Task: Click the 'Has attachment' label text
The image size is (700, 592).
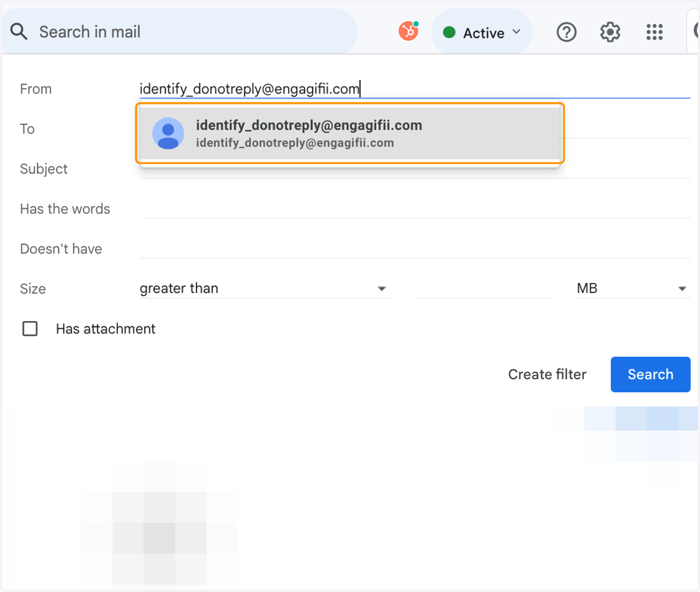Action: tap(106, 329)
